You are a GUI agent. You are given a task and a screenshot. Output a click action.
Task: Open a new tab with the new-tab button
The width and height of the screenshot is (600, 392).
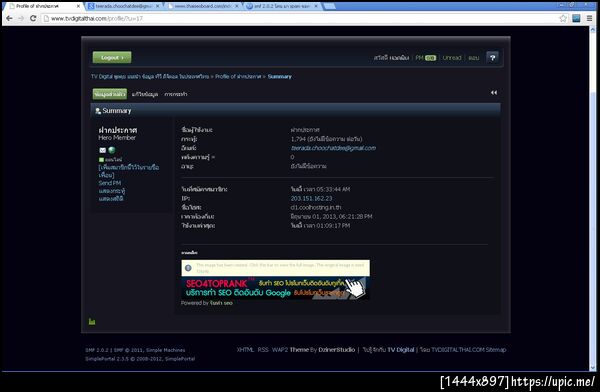pos(329,6)
